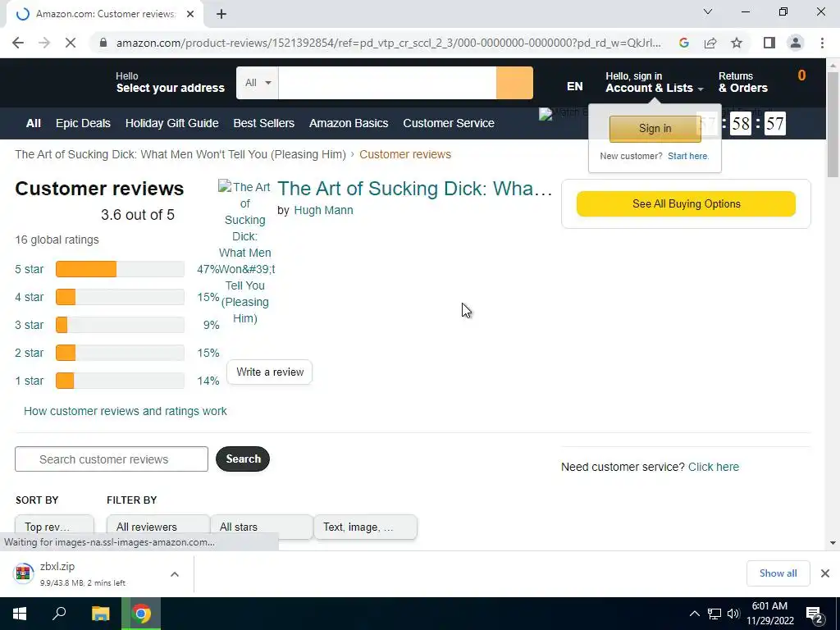Toggle the browser side panel
Screen dimensions: 840x630
coord(769,43)
